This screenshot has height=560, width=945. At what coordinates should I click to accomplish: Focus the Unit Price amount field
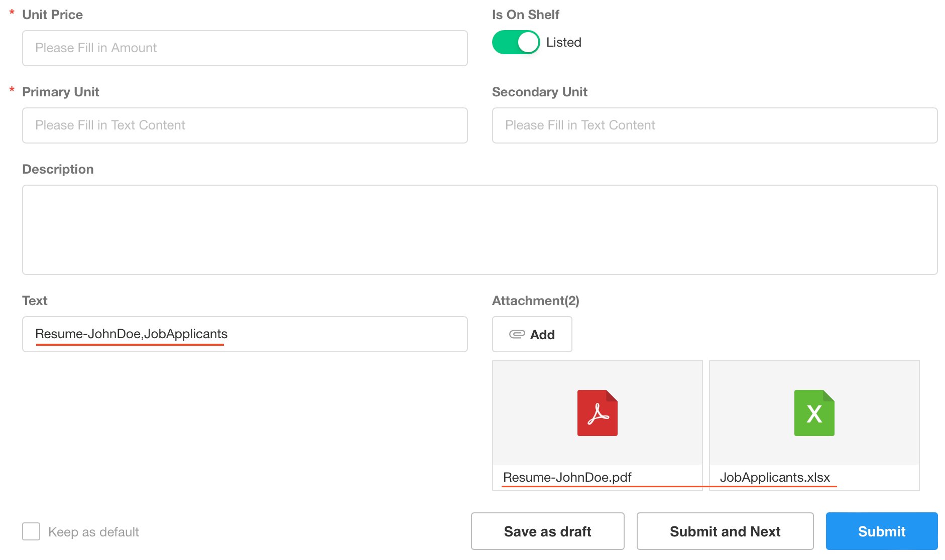(245, 48)
